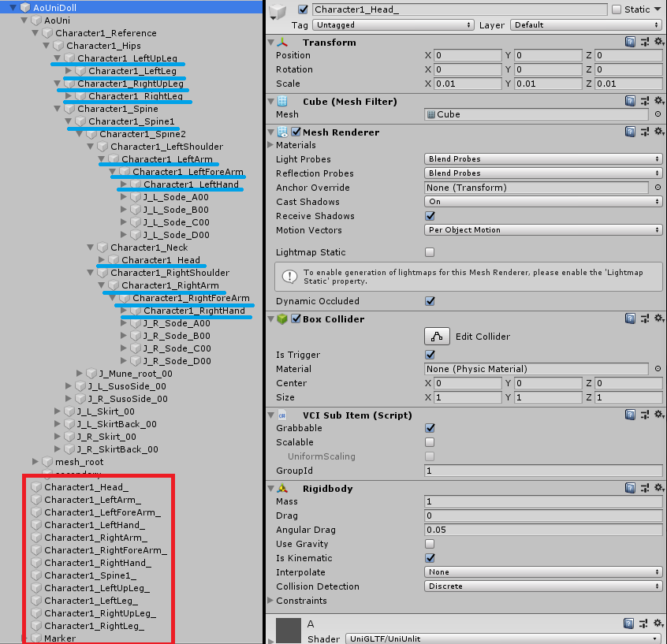Open the Static options dropdown arrow
This screenshot has height=644, width=667.
click(x=658, y=9)
